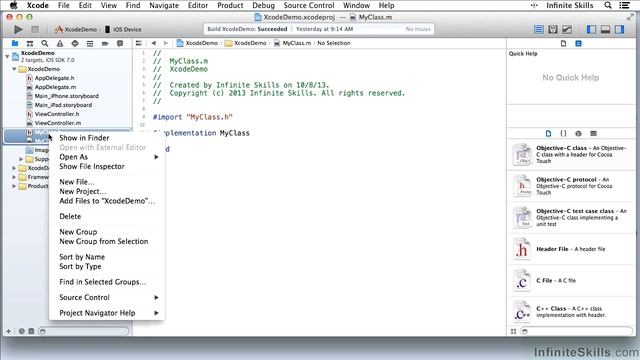Toggle the Navigator pane visibility
The height and width of the screenshot is (360, 640).
click(x=591, y=29)
